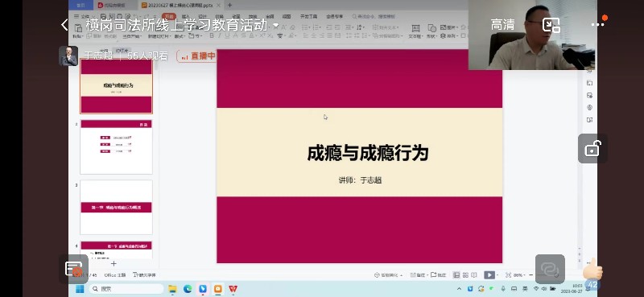Select the 设计 ribbon tab

coord(202,16)
